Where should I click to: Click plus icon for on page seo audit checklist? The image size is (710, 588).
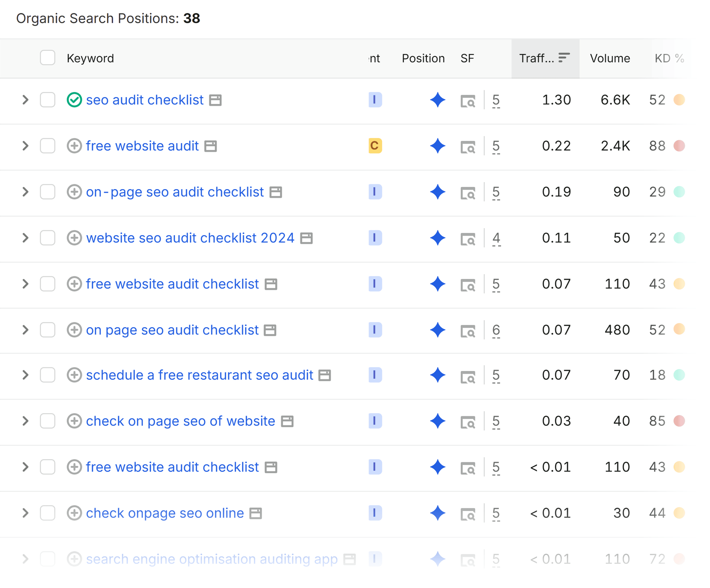(74, 330)
